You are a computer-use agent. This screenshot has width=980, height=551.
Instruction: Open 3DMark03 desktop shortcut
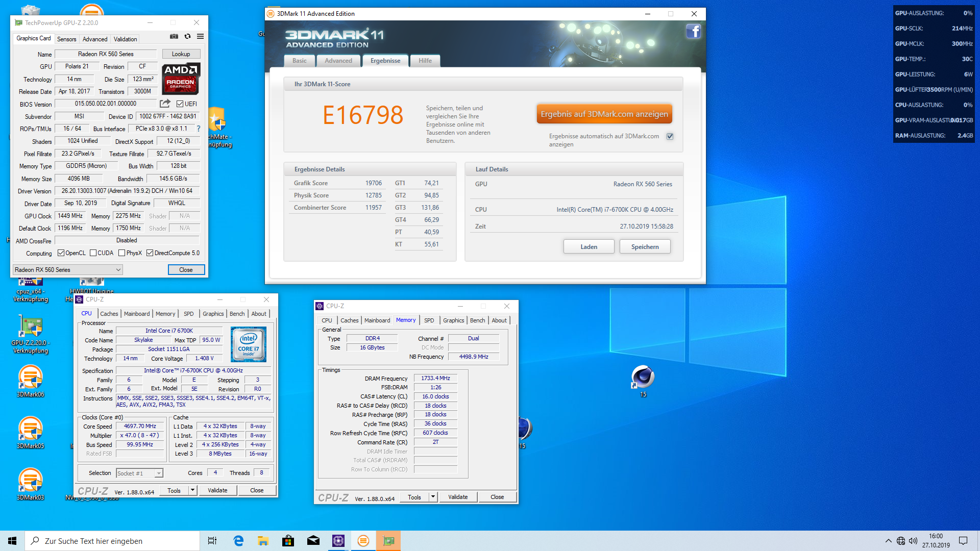click(31, 484)
